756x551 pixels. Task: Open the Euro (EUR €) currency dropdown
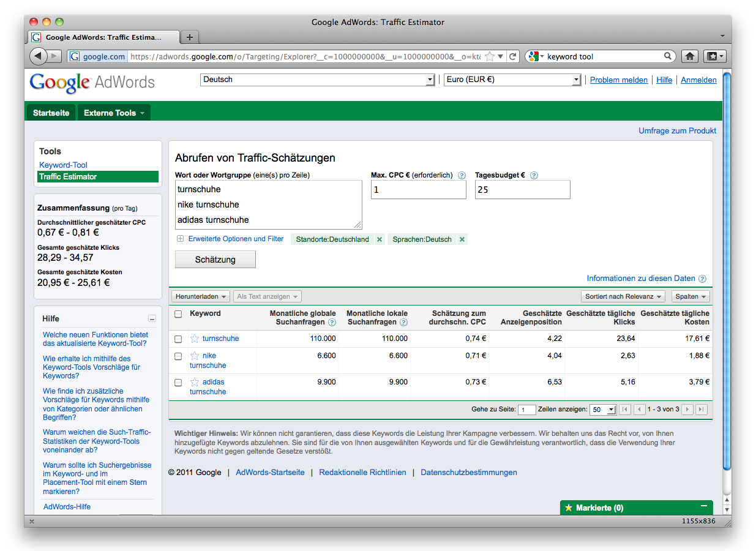(512, 80)
